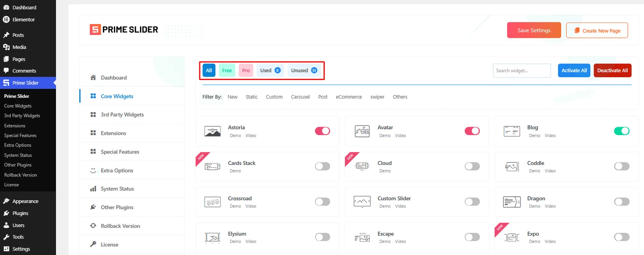644x255 pixels.
Task: Click the Plugins plug icon
Action: point(6,213)
